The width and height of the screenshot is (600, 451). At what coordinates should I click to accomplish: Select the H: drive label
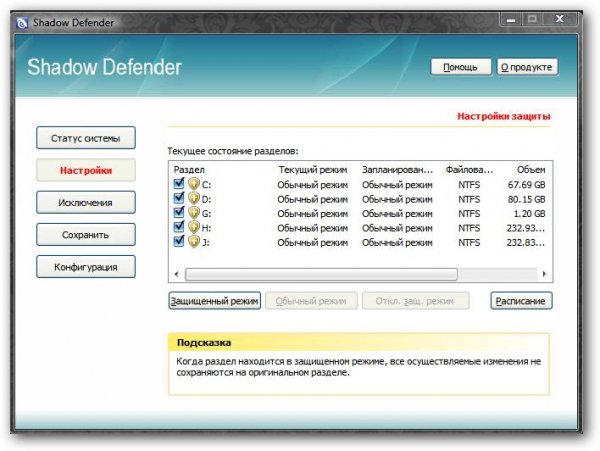pos(206,228)
